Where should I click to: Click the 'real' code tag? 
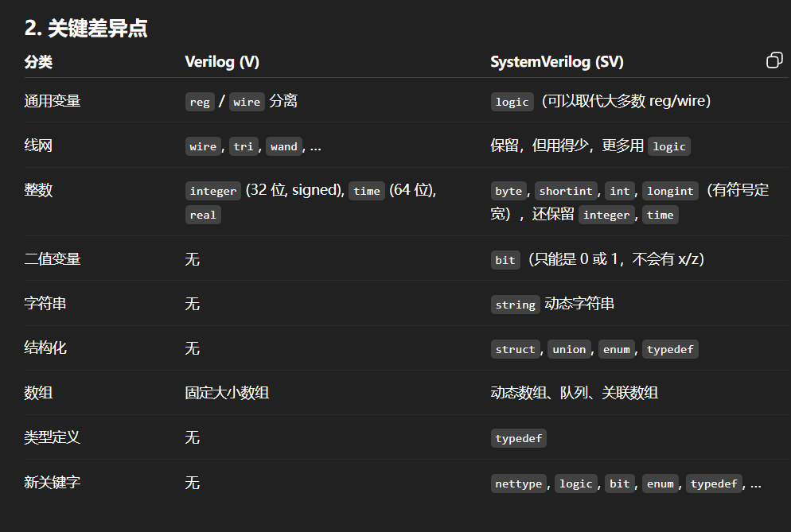click(203, 215)
